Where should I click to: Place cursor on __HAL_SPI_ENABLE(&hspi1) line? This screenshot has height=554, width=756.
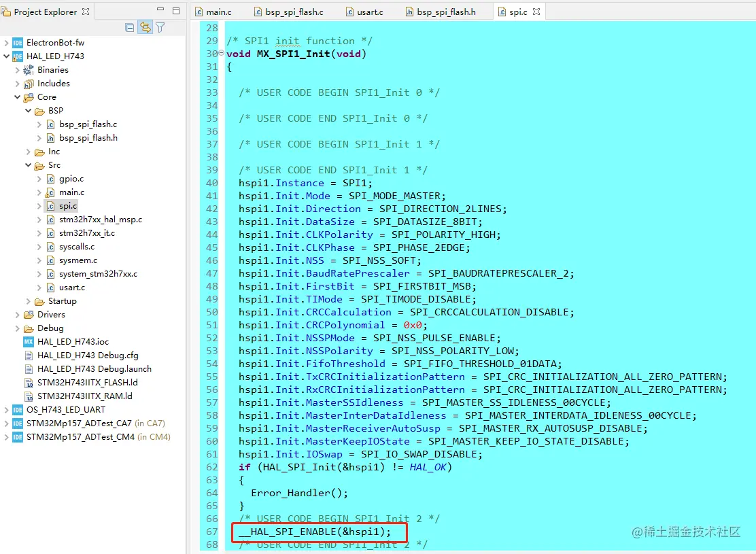314,532
